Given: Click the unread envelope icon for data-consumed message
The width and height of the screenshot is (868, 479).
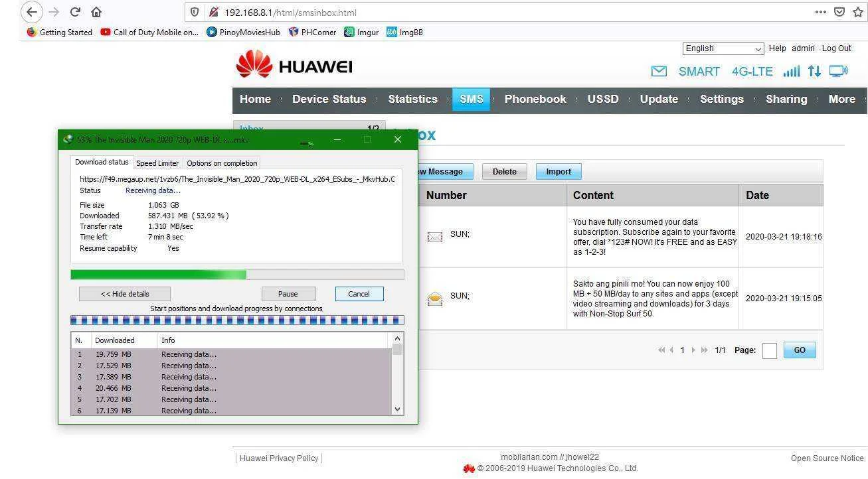Looking at the screenshot, I should pos(434,236).
